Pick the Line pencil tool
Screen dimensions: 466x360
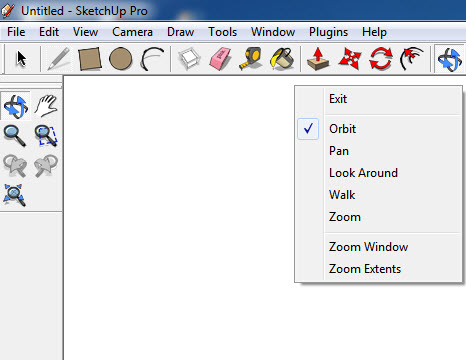[59, 59]
